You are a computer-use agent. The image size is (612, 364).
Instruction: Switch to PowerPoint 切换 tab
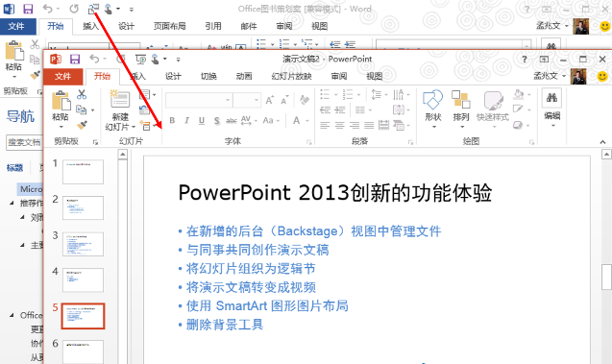pyautogui.click(x=208, y=76)
